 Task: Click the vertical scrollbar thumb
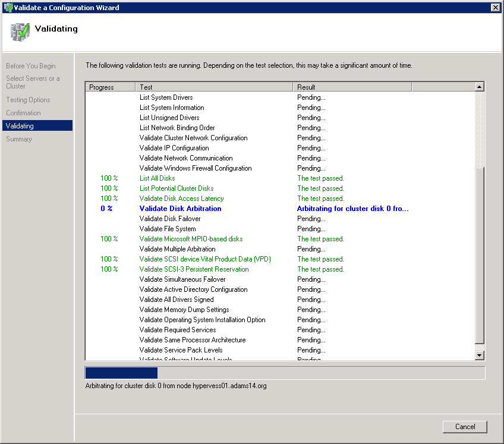pos(480,256)
